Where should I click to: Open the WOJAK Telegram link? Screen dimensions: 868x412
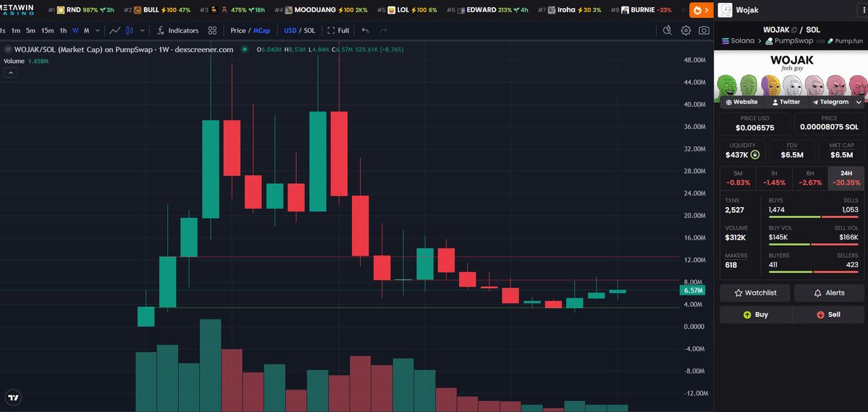(x=830, y=102)
